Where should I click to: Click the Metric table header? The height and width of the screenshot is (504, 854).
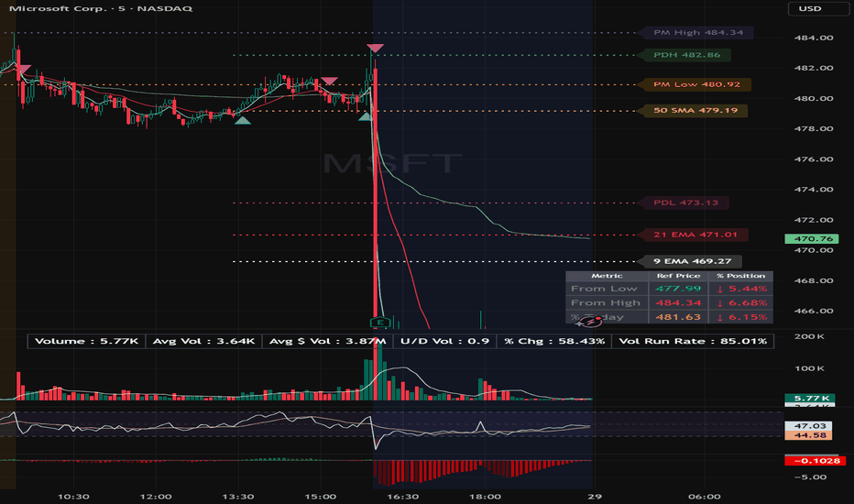click(x=607, y=276)
